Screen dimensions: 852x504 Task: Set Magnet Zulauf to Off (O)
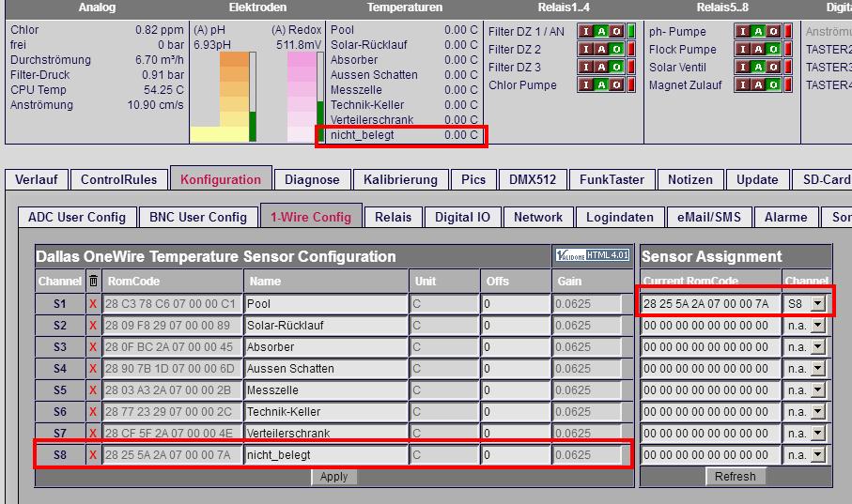pos(773,84)
